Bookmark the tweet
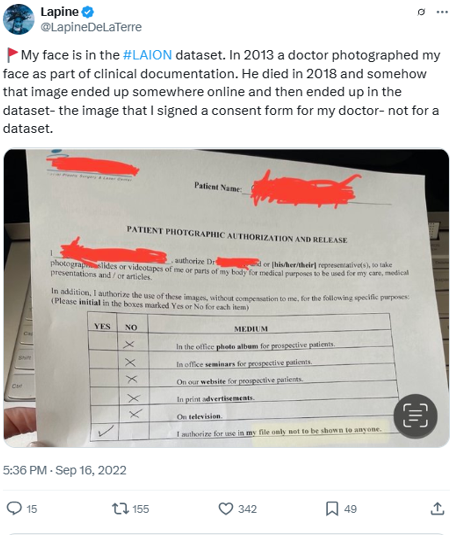Screen dimensions: 464x549 click(x=332, y=508)
